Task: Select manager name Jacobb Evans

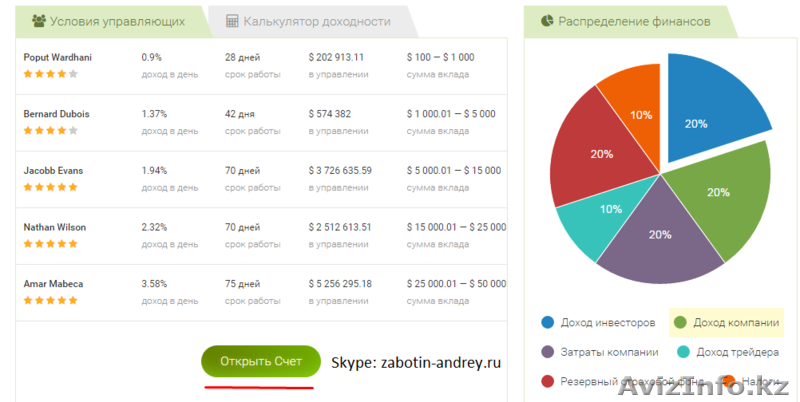Action: [53, 170]
